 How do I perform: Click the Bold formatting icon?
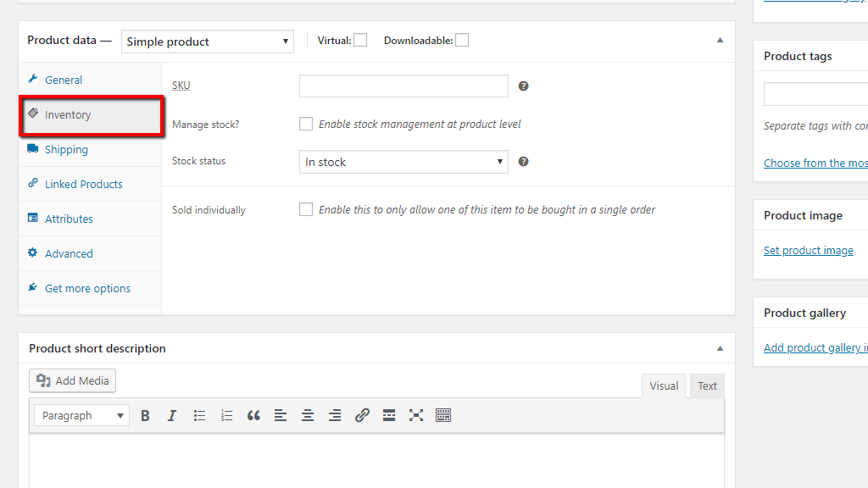[x=145, y=415]
